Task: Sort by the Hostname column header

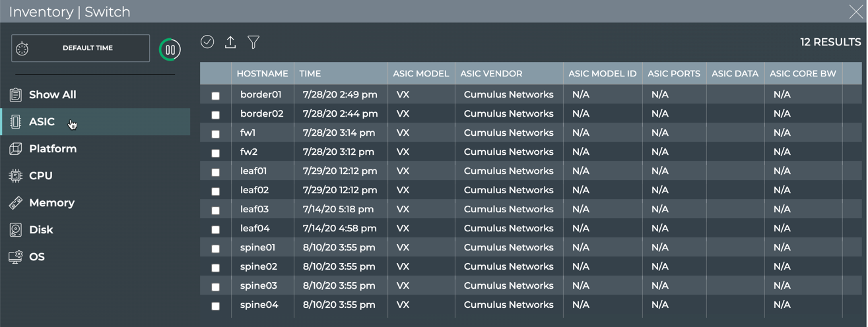Action: [262, 74]
